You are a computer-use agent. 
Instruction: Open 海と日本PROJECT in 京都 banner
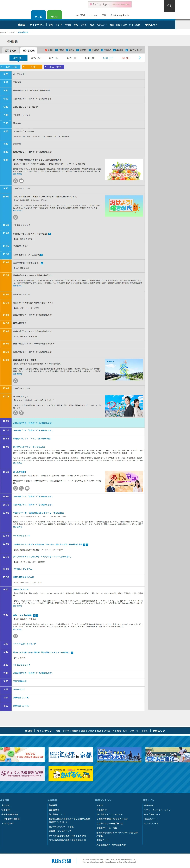[x=71, y=755]
